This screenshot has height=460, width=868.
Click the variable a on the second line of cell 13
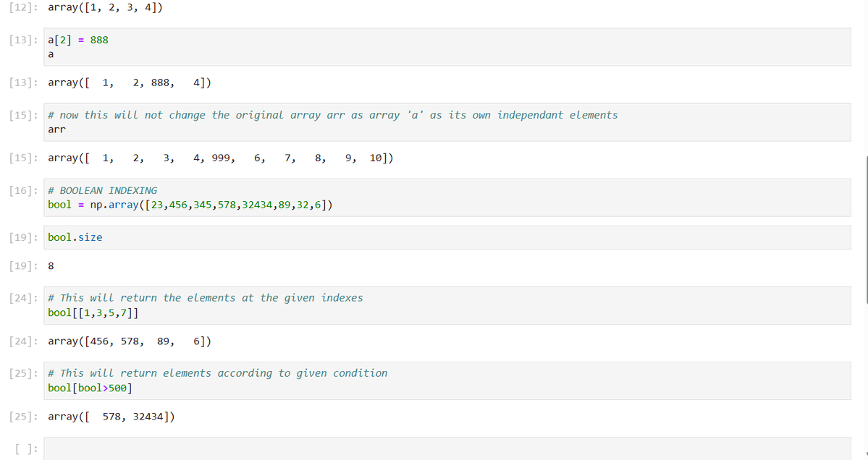click(50, 54)
